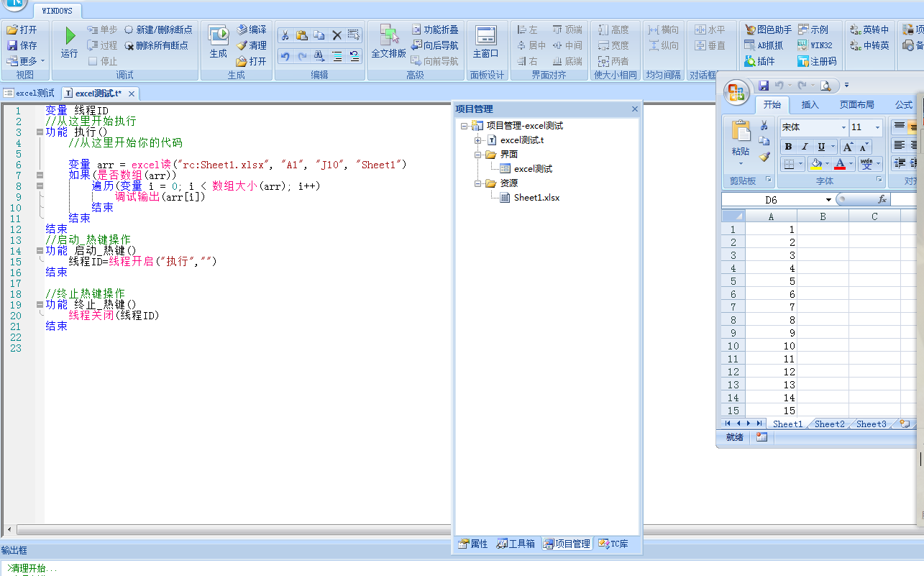Viewport: 924px width, 576px height.
Task: Collapse the 界面 folder node
Action: pyautogui.click(x=477, y=155)
